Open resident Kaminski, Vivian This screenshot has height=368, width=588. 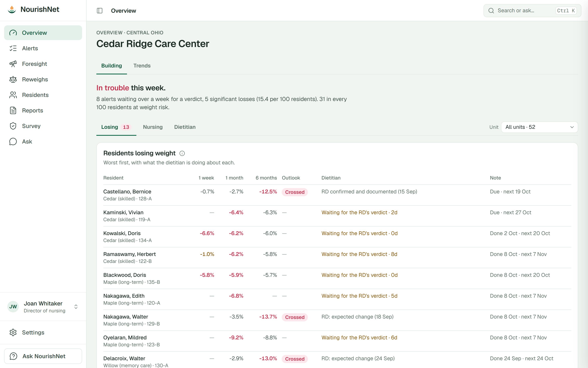point(123,212)
